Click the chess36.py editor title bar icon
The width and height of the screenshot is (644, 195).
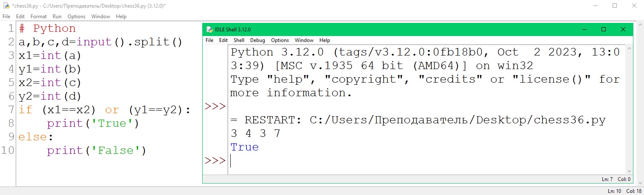6,6
